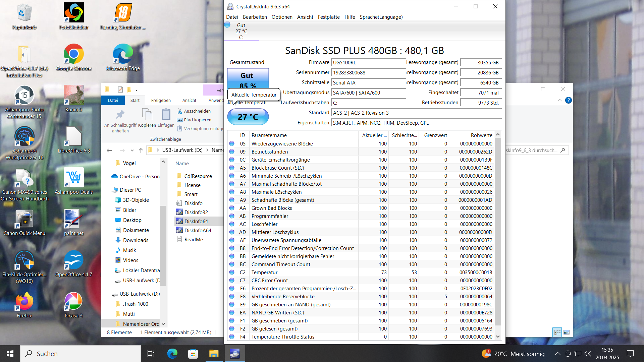Open Microsoft Edge from the taskbar
The width and height of the screenshot is (644, 362).
172,354
